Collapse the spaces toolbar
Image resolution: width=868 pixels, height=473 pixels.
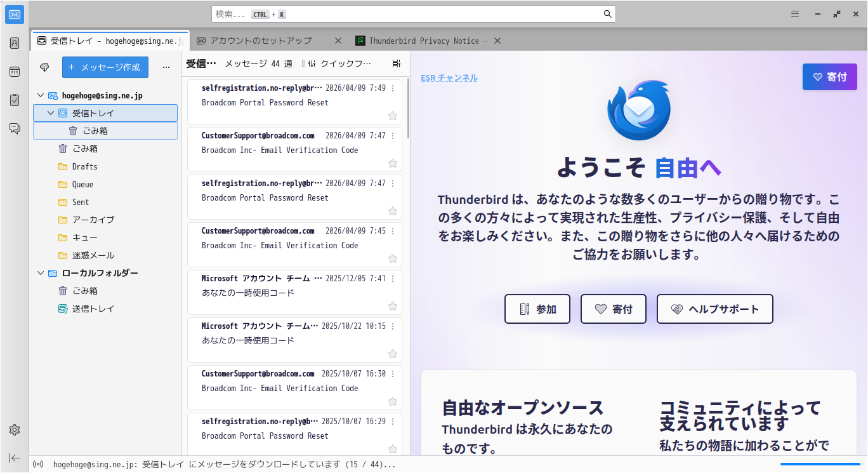(15, 458)
